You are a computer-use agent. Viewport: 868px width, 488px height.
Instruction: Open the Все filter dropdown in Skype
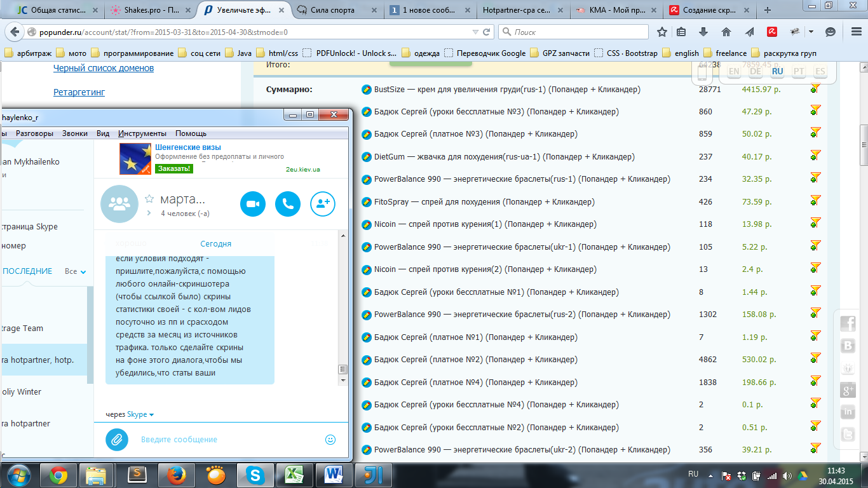pos(75,271)
